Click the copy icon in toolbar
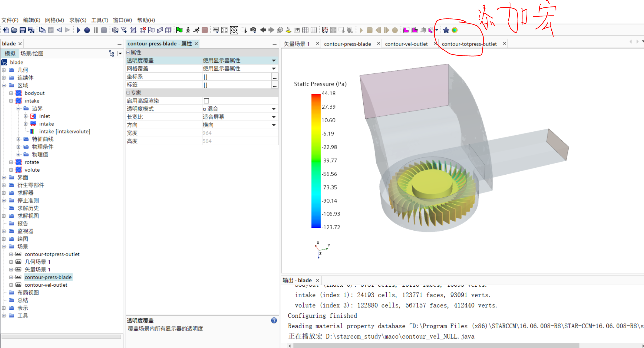 coord(42,30)
